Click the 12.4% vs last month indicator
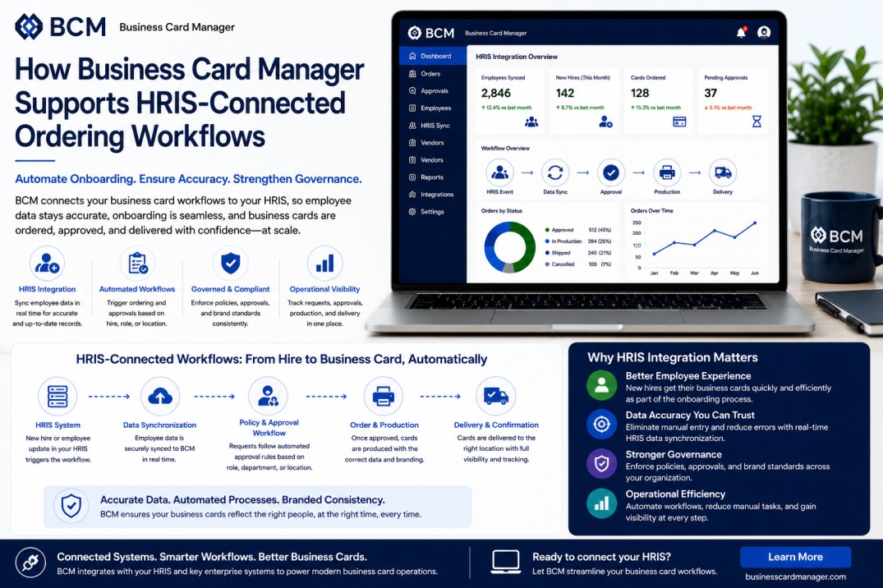The height and width of the screenshot is (588, 883). [x=506, y=108]
